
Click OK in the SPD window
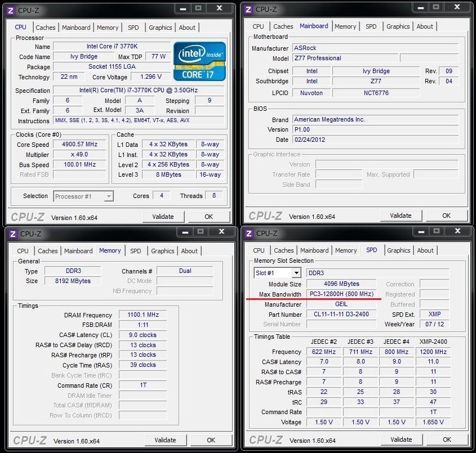pos(447,439)
